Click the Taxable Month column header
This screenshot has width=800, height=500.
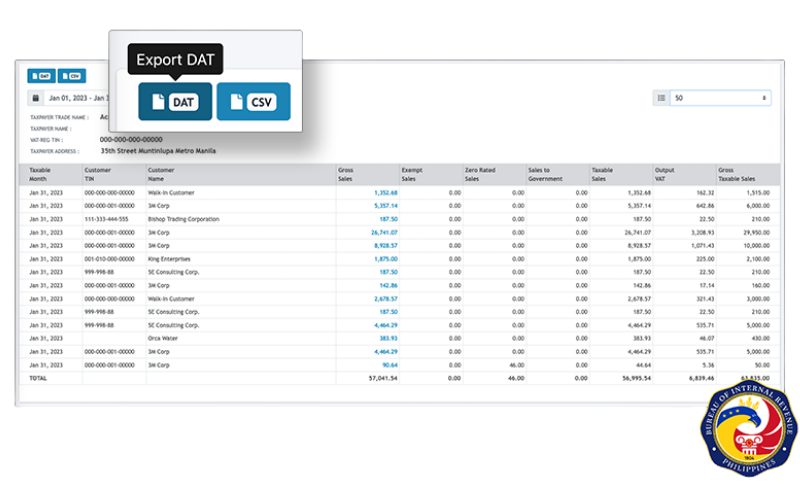click(x=40, y=175)
